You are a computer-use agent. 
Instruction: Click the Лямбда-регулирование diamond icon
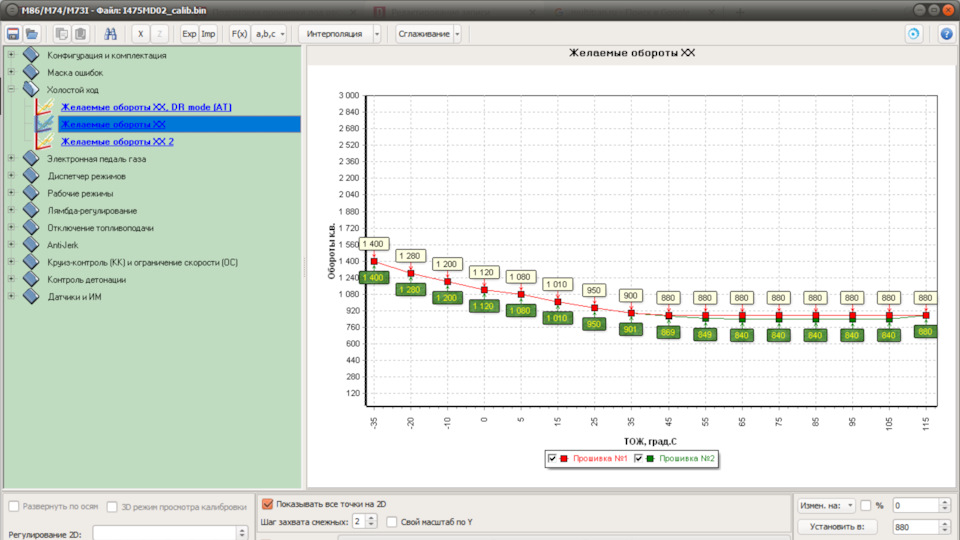point(31,209)
